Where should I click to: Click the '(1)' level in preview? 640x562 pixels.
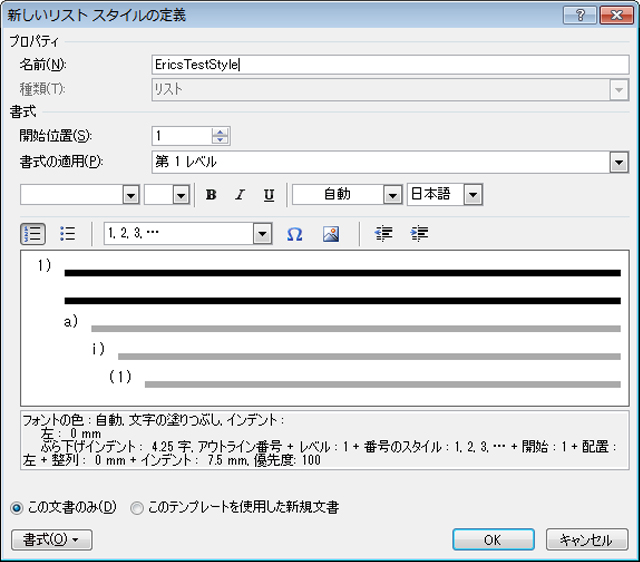(x=120, y=376)
